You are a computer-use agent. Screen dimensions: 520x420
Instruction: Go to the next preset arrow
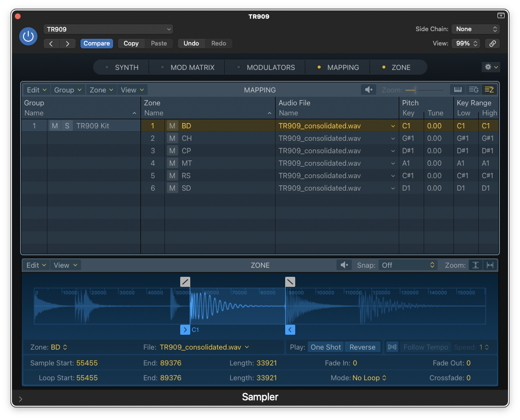[x=68, y=44]
